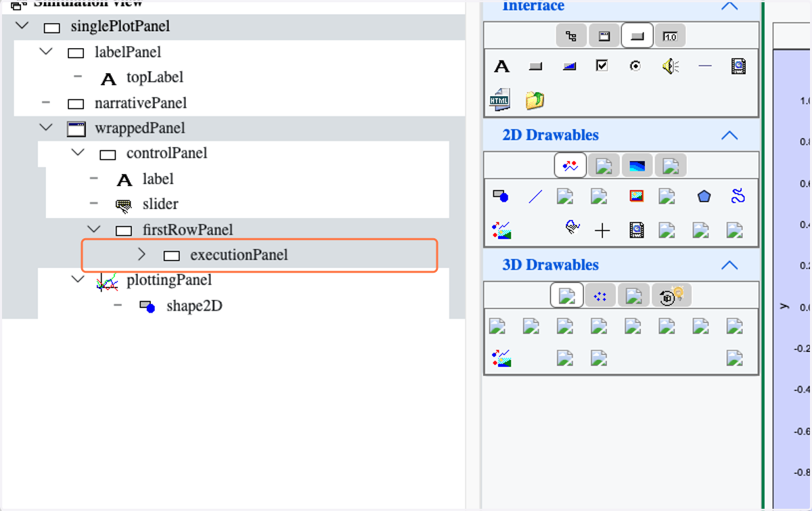812x511 pixels.
Task: Switch to the 1.0 fields tab in Interface
Action: tap(670, 36)
